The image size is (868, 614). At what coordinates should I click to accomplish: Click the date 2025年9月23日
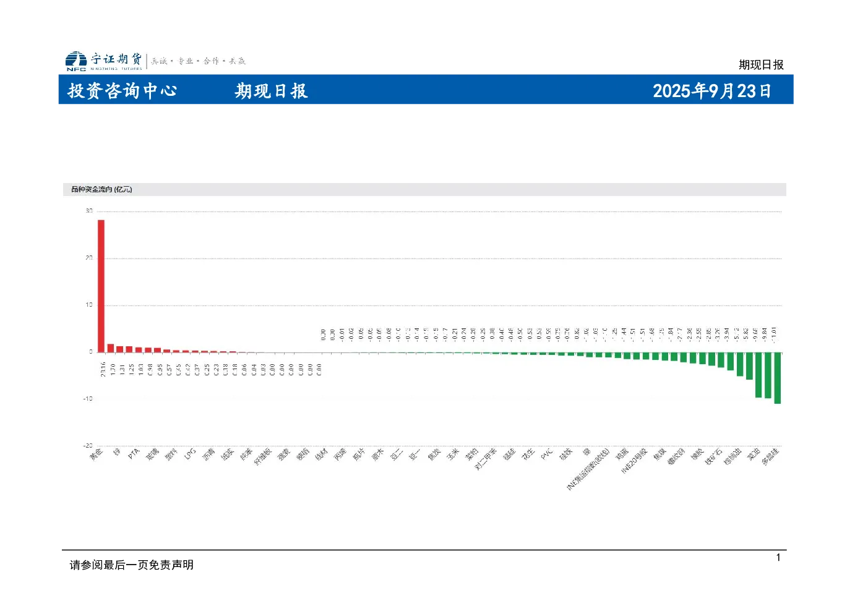click(711, 91)
